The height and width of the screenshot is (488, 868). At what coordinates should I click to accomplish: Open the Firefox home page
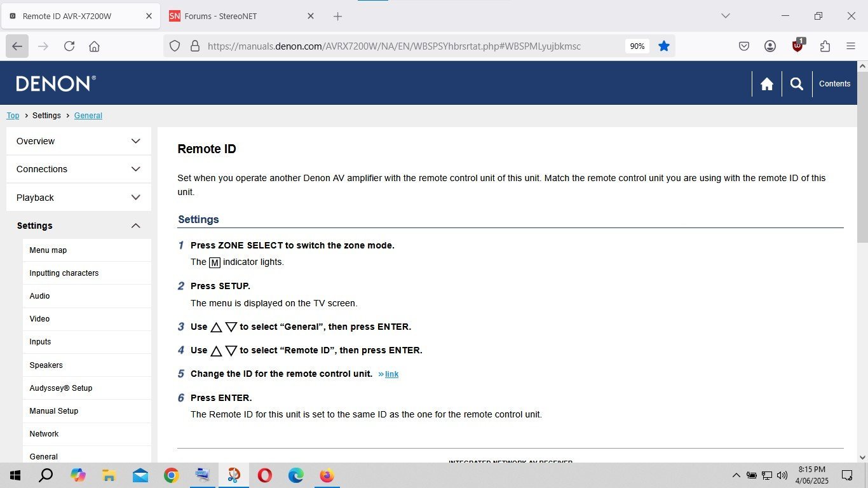coord(94,46)
